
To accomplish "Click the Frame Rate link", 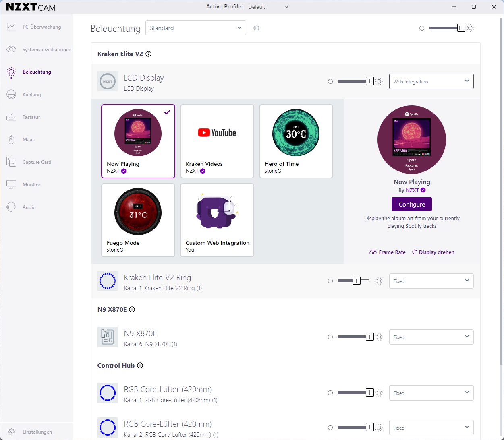I will click(388, 252).
